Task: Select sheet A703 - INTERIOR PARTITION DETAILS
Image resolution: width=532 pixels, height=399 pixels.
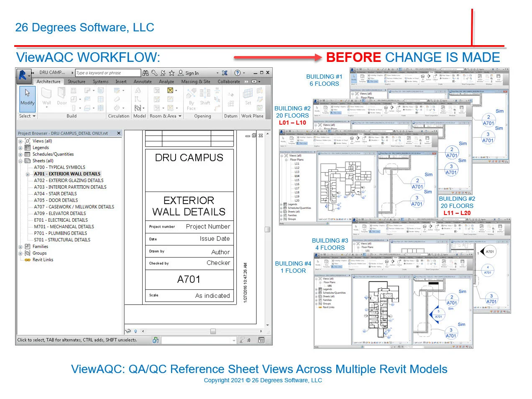Action: (x=70, y=187)
